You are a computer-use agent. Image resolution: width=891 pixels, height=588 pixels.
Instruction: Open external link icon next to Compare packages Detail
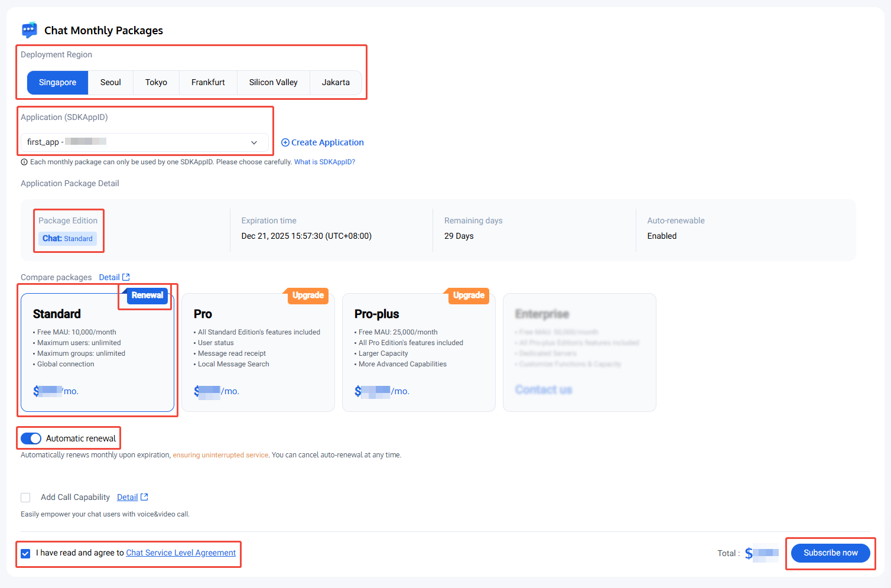(126, 277)
